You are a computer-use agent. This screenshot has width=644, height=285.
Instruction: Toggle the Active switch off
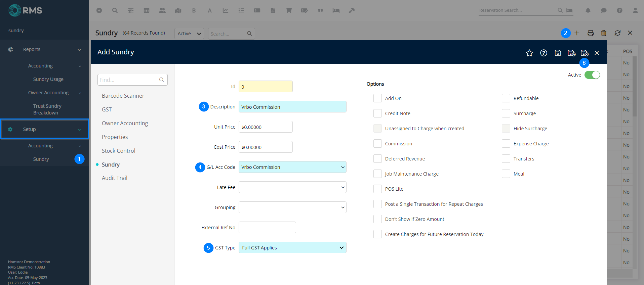[x=592, y=75]
